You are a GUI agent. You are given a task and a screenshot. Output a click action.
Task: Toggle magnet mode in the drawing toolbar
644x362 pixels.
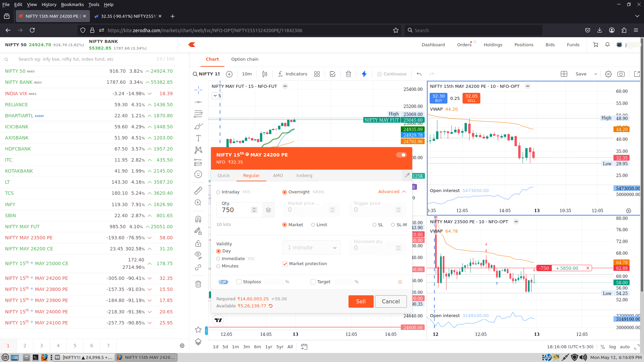(198, 219)
